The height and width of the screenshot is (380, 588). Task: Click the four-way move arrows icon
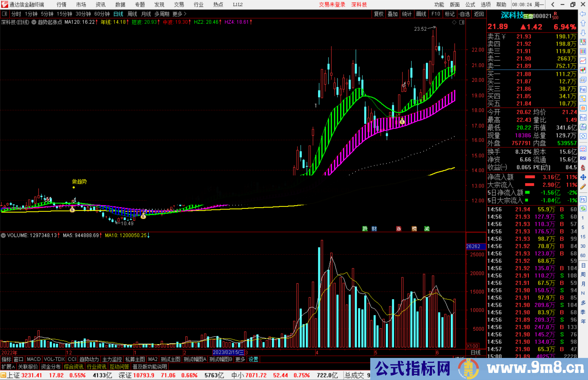pyautogui.click(x=583, y=177)
